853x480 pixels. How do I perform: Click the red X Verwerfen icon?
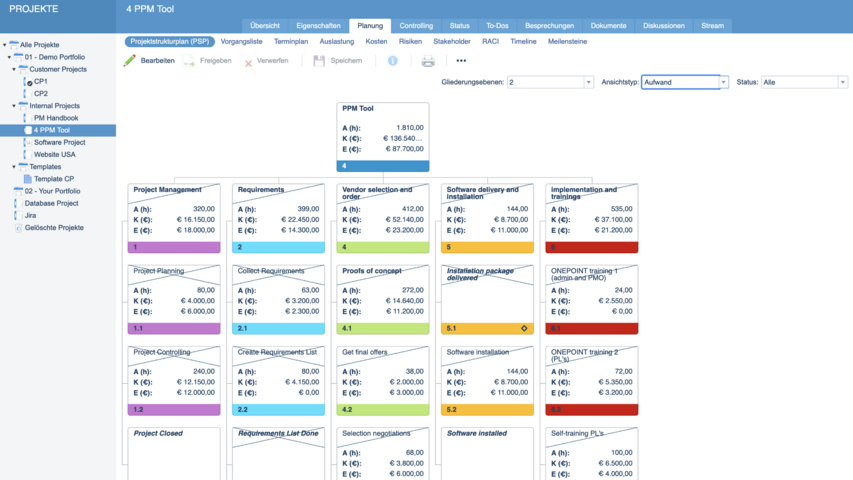pos(248,62)
